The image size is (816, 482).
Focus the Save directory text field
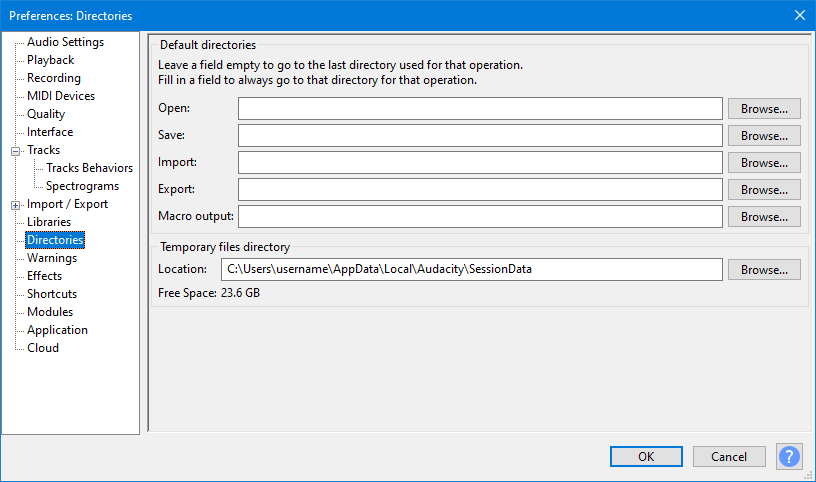tap(480, 135)
